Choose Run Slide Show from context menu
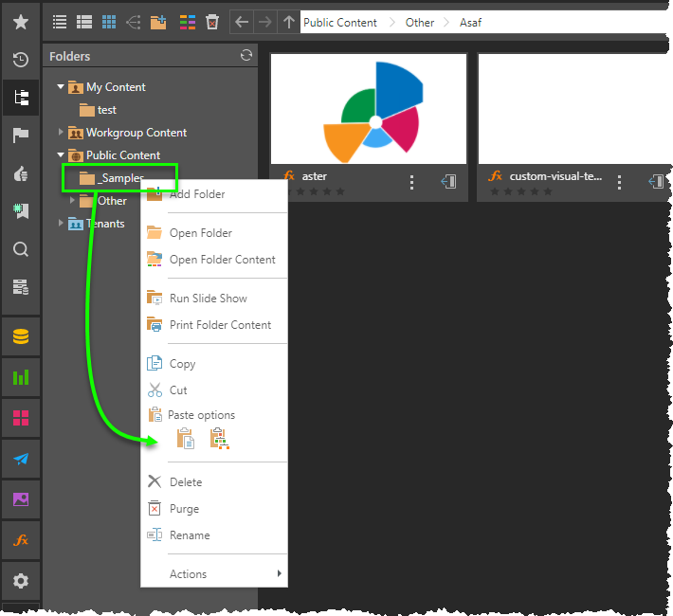This screenshot has height=616, width=673. tap(208, 299)
